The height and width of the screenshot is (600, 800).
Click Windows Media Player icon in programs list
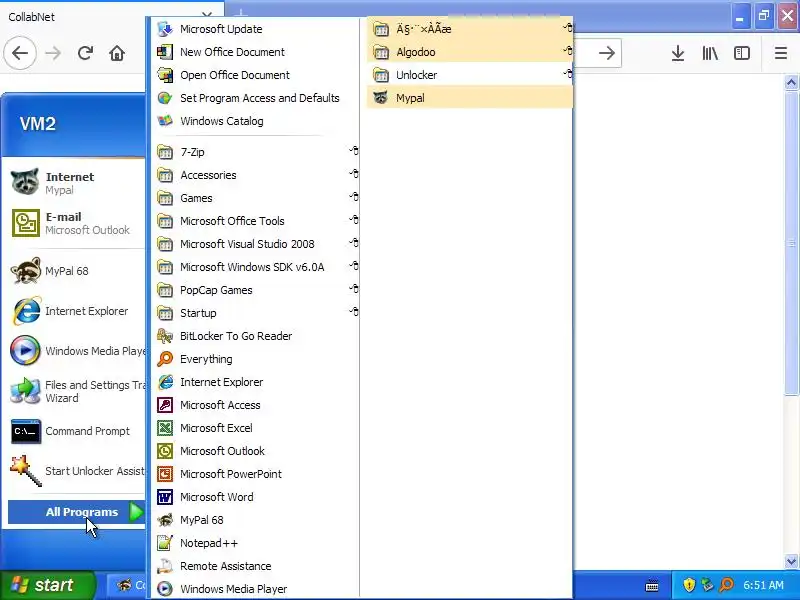tap(165, 589)
